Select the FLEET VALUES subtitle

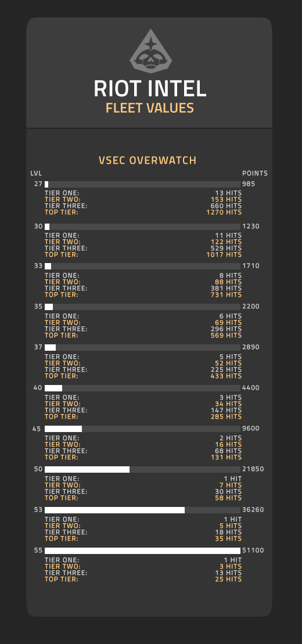coord(150,108)
